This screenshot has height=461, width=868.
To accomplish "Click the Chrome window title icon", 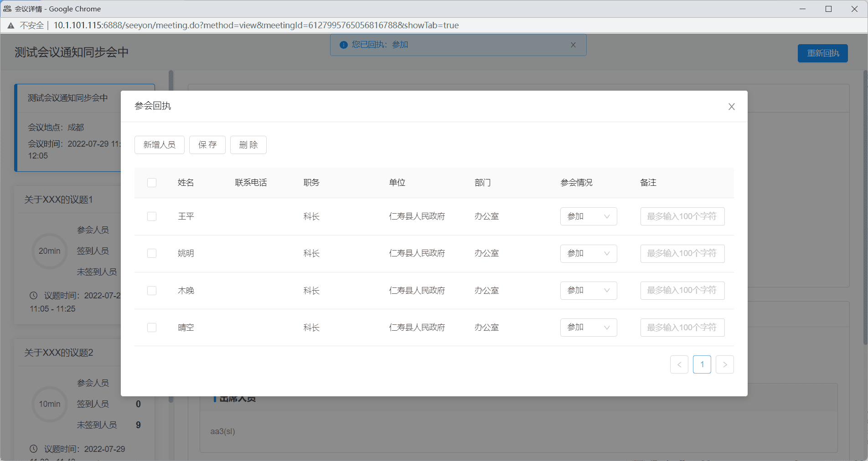I will (x=7, y=9).
